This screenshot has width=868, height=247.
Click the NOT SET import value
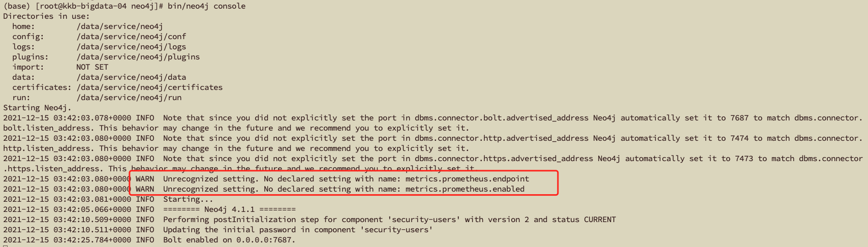click(x=92, y=67)
